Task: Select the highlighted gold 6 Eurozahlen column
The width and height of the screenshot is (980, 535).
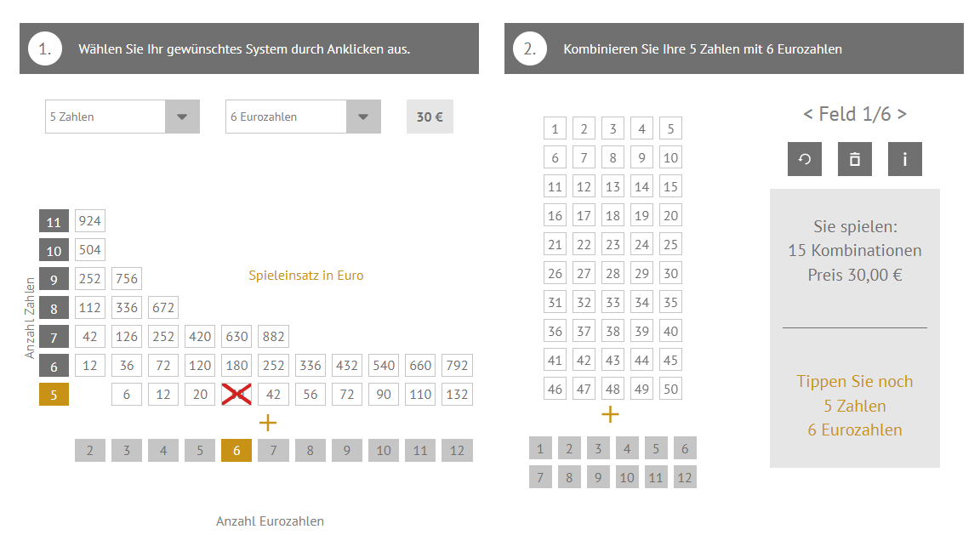Action: click(x=236, y=451)
